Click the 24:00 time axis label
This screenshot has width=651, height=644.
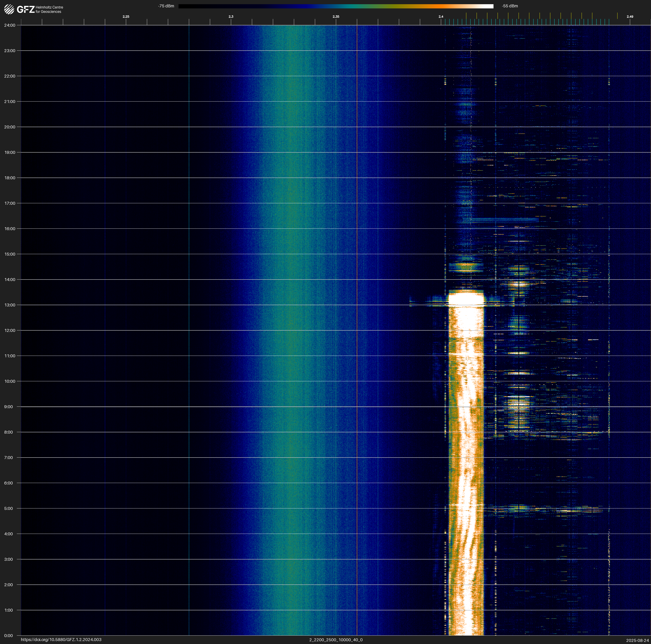click(10, 25)
